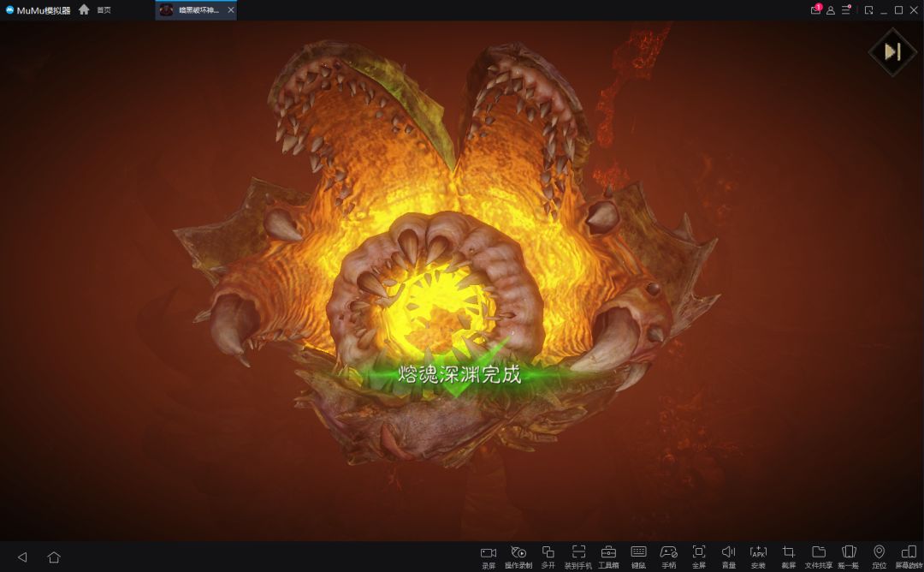This screenshot has width=924, height=572.
Task: Open keyboard and mouse (键鼠) mapping settings
Action: pyautogui.click(x=638, y=557)
